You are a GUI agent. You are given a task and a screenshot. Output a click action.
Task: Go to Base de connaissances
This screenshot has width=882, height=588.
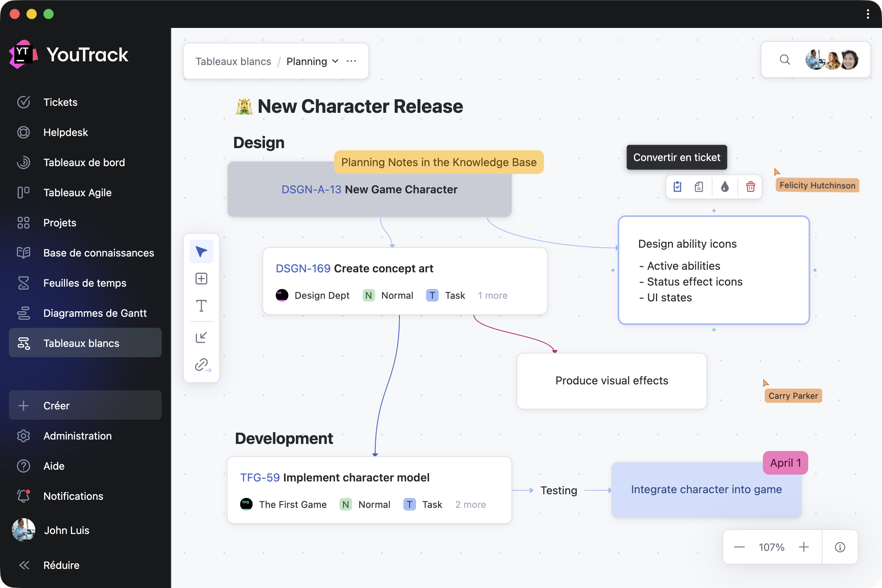click(98, 253)
